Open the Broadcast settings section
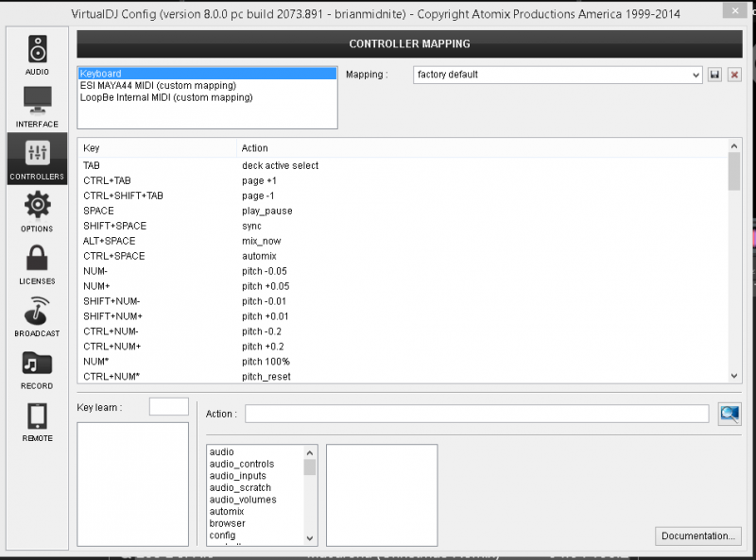The width and height of the screenshot is (756, 560). pos(37,316)
